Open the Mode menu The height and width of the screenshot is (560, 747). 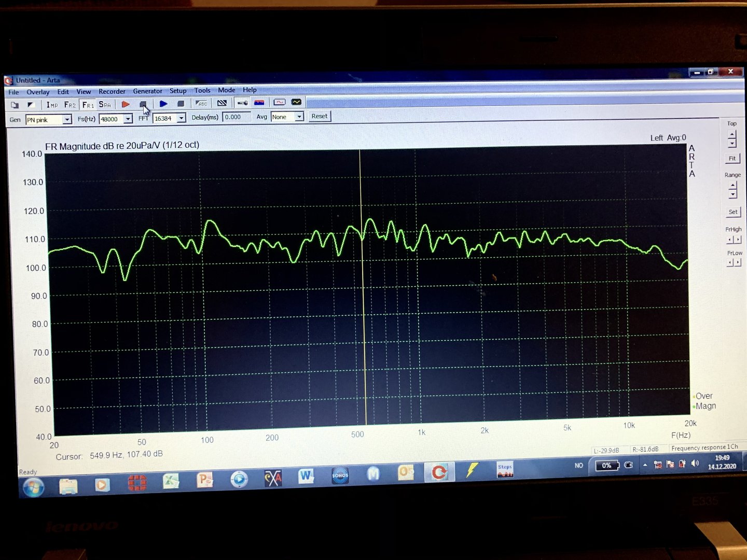tap(227, 90)
